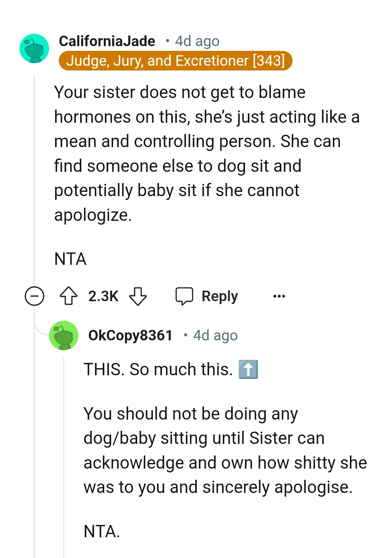
Task: Upvote CaliforniaJade's comment
Action: 68,296
